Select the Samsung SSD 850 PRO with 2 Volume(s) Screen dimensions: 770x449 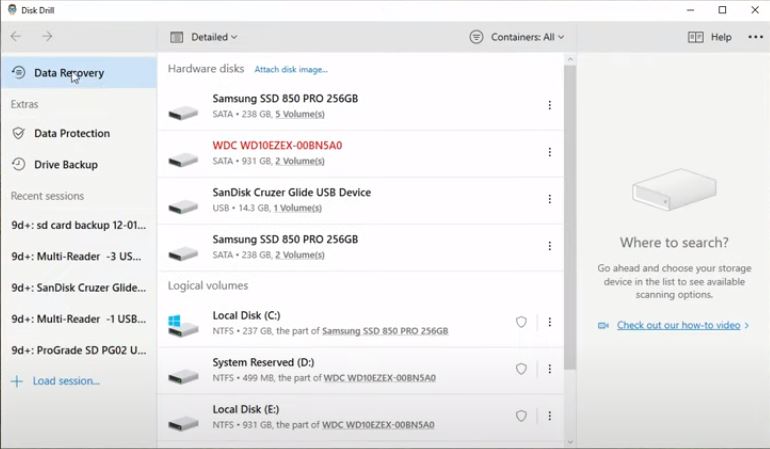click(x=361, y=247)
